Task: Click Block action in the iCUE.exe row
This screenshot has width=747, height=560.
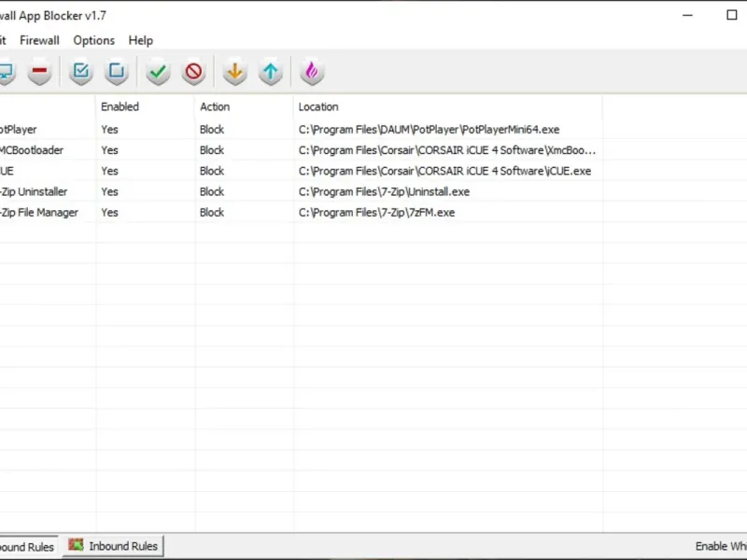Action: (x=212, y=171)
